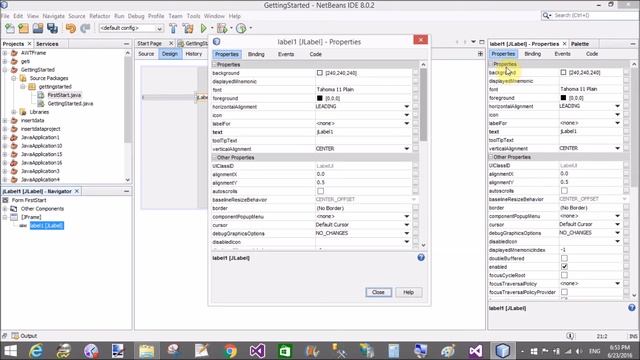Switch to the Events tab in dialog
The width and height of the screenshot is (640, 360).
286,54
